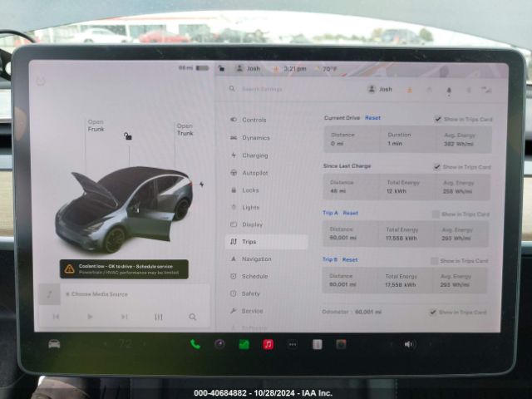Open the dashcam icon in dock
This screenshot has width=532, height=399.
(341, 344)
